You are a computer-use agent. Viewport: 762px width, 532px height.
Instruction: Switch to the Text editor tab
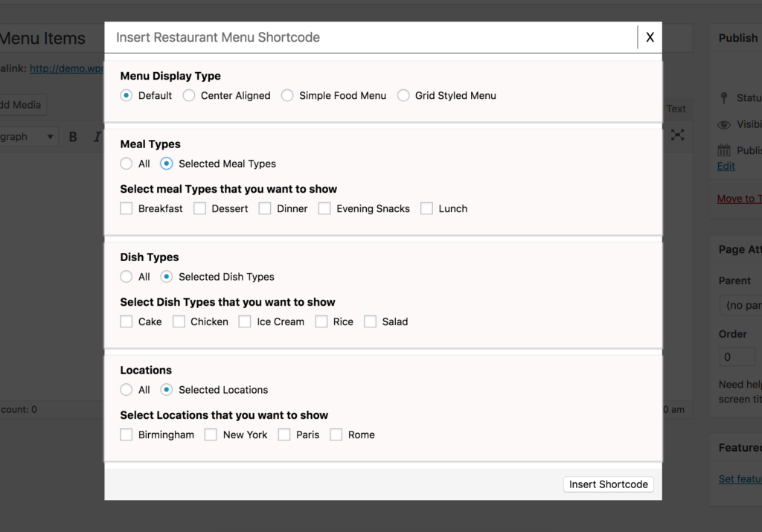click(x=676, y=109)
